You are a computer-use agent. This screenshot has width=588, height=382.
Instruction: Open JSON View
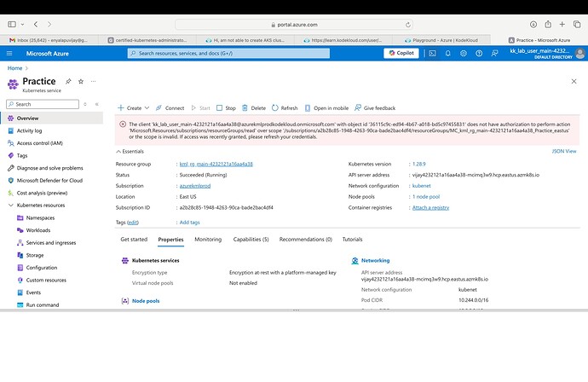[564, 151]
